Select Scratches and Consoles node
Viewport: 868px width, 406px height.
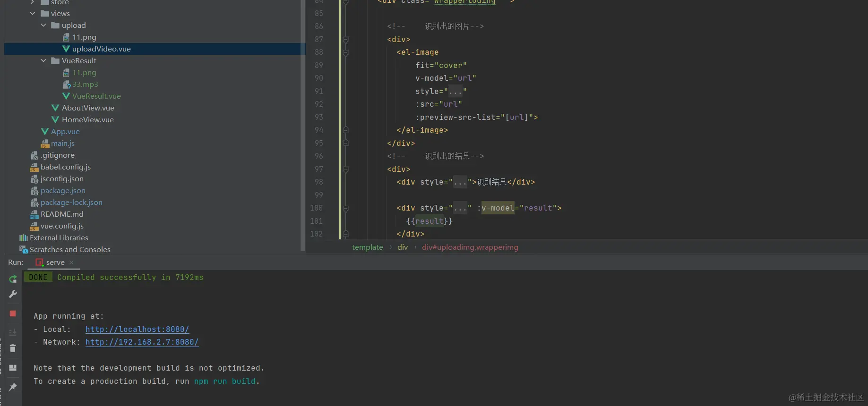70,249
